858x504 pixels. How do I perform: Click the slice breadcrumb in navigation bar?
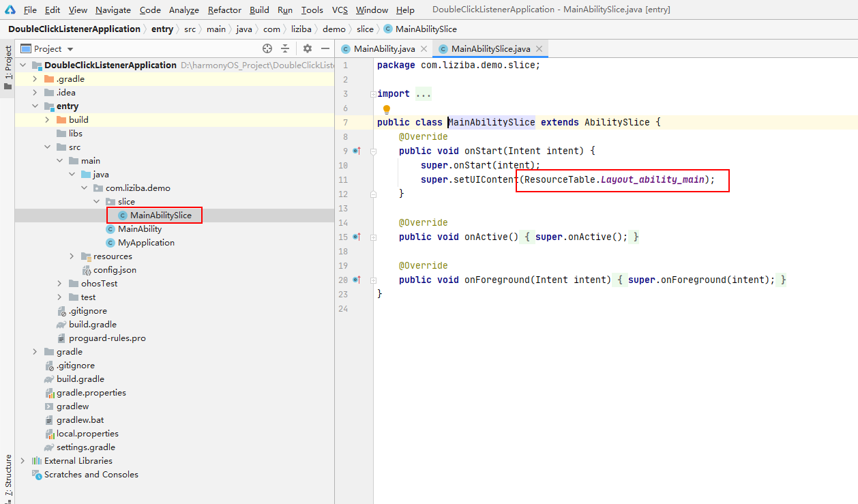(x=365, y=29)
